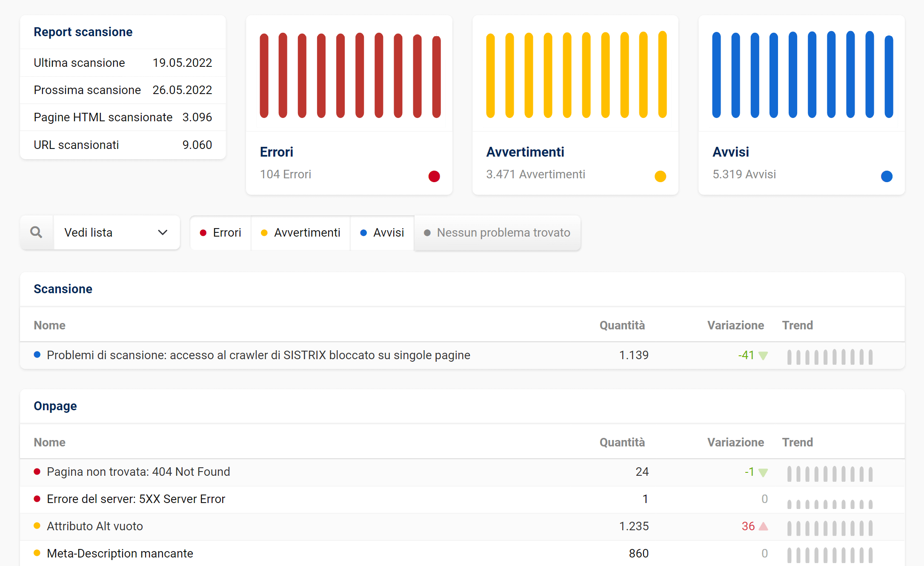Click quantity 1.139 in Scansione table
This screenshot has height=566, width=924.
634,355
